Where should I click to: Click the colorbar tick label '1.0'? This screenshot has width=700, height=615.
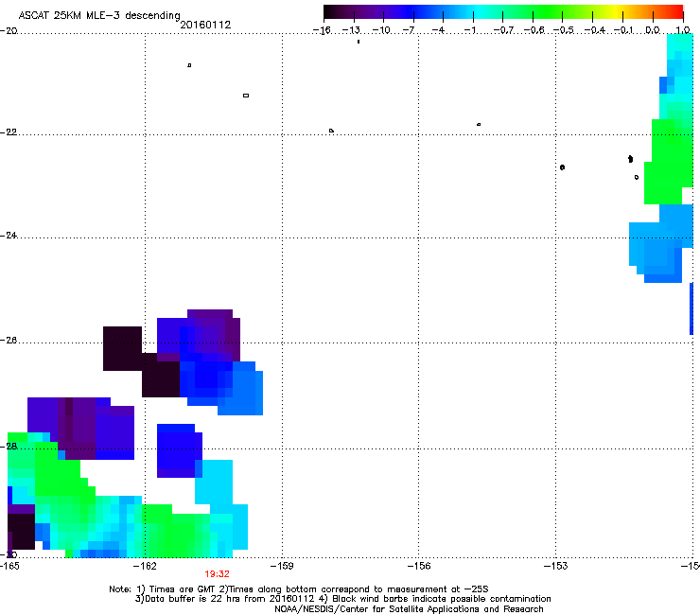pyautogui.click(x=683, y=30)
